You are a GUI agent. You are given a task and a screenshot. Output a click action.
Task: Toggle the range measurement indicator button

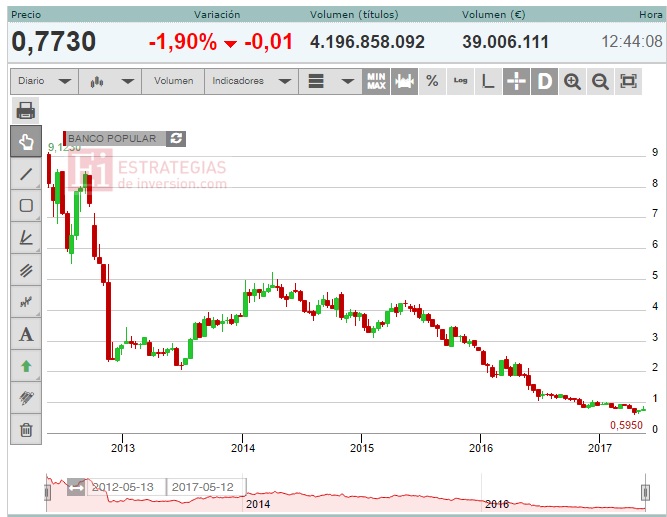click(404, 81)
